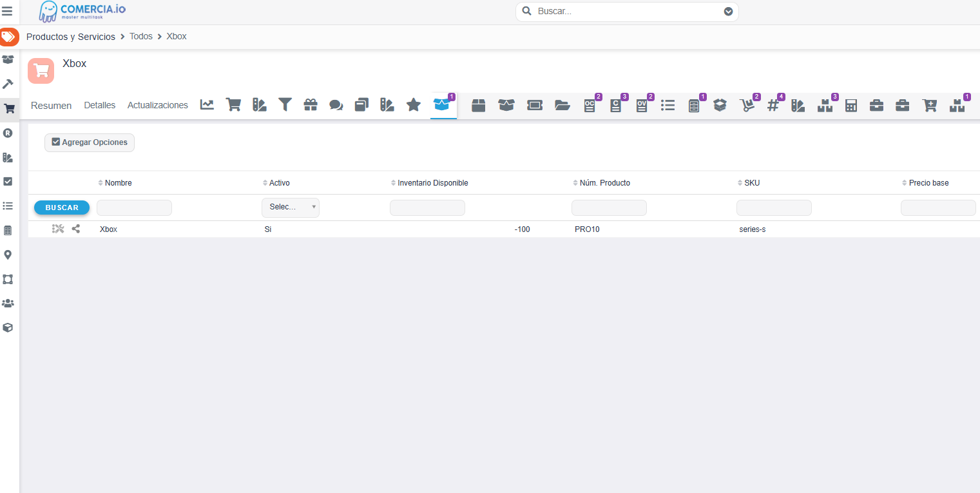Click the shopping cart icon in left sidebar
Image resolution: width=980 pixels, height=493 pixels.
click(x=9, y=108)
